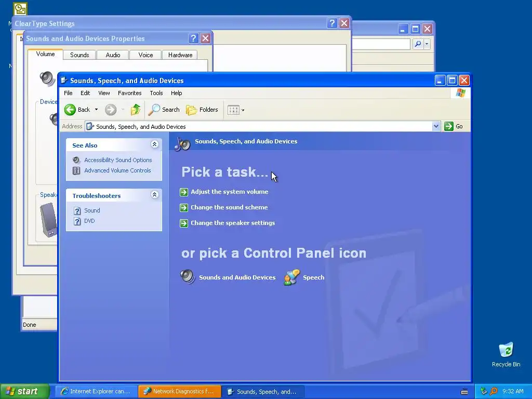The height and width of the screenshot is (399, 532).
Task: Toggle the Folders pane button
Action: pos(202,110)
